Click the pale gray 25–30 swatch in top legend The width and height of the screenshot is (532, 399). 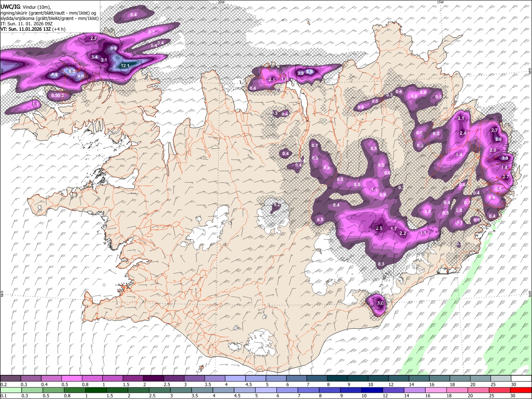click(x=501, y=378)
